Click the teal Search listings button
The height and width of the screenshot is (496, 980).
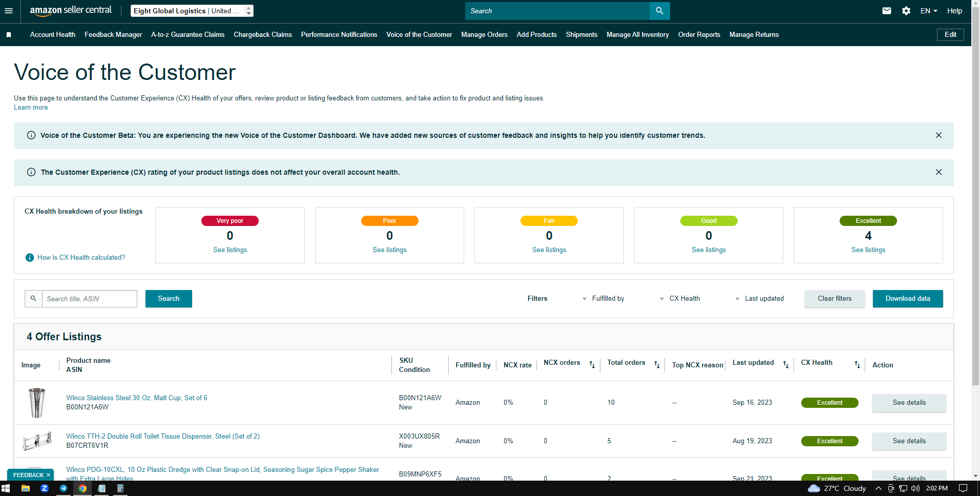click(x=169, y=299)
